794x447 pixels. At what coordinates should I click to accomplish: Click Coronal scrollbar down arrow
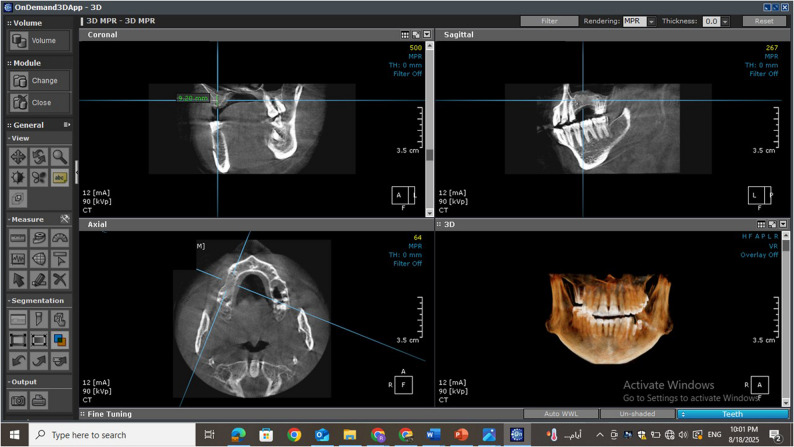click(x=429, y=213)
